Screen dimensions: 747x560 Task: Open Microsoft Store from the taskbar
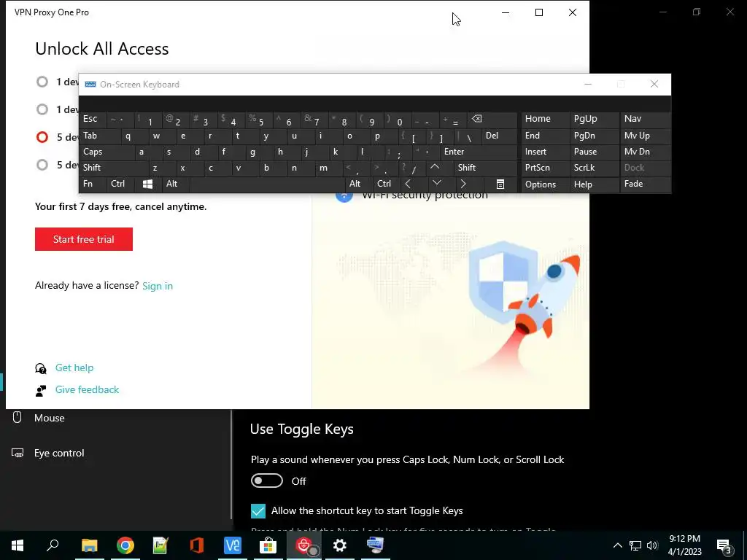[x=268, y=545]
